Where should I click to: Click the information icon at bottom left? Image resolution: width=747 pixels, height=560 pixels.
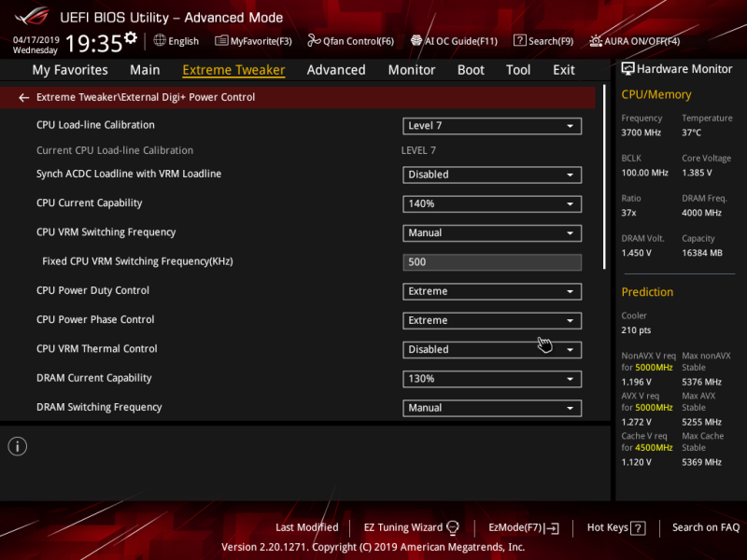(17, 446)
